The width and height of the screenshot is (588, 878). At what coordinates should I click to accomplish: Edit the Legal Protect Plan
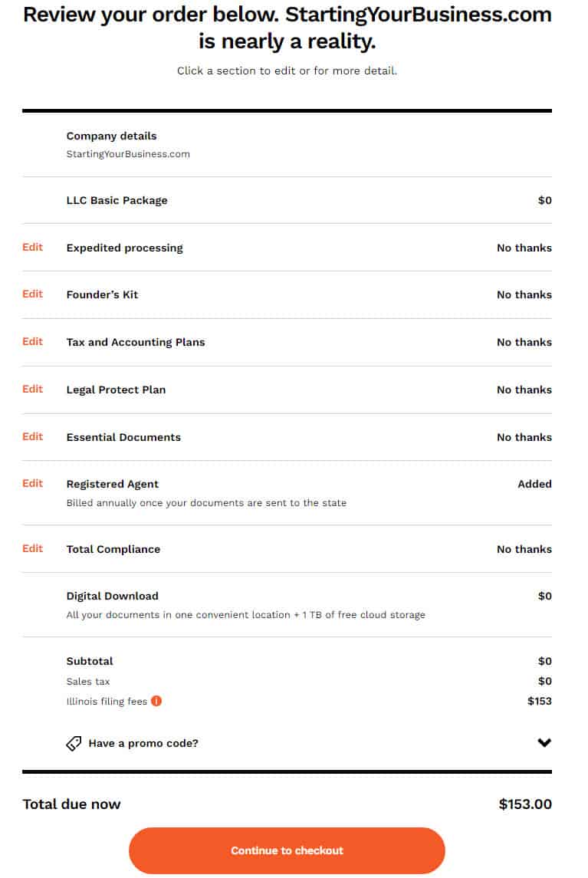click(x=31, y=389)
